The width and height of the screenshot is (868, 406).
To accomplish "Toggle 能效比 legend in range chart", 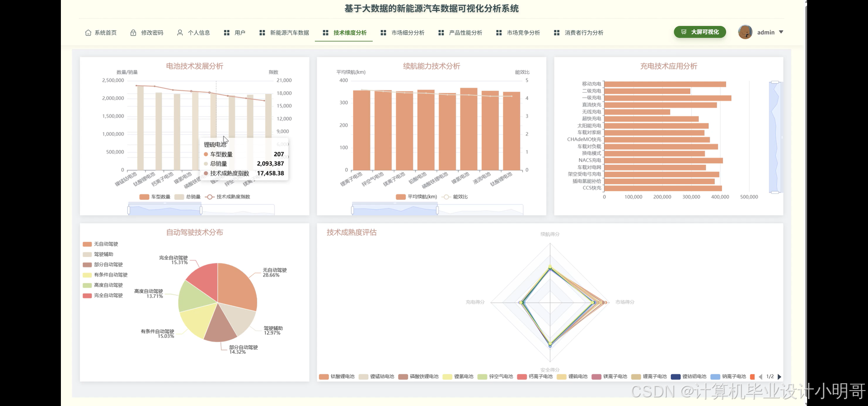I will tap(455, 197).
